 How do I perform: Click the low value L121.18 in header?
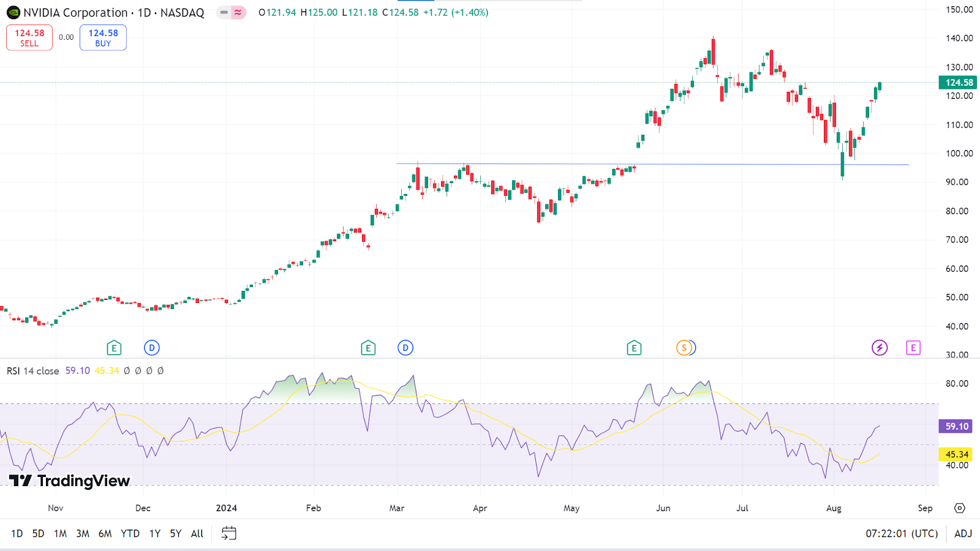(360, 12)
